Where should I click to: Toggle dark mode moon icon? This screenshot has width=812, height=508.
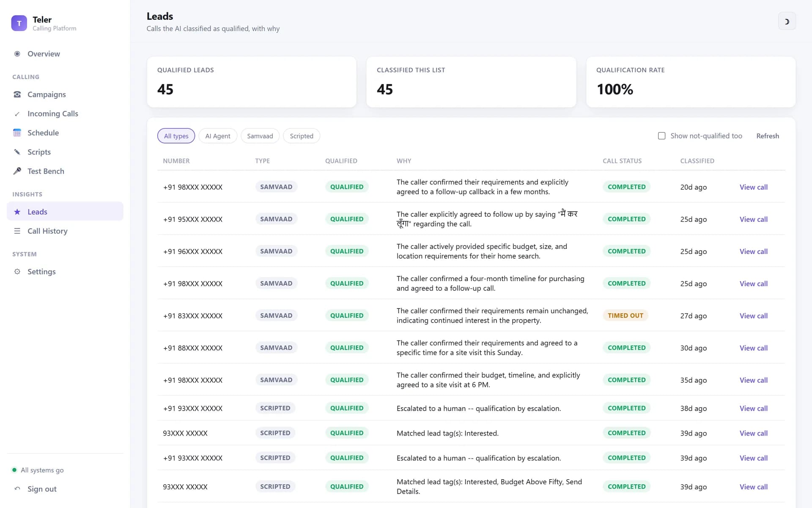[787, 22]
